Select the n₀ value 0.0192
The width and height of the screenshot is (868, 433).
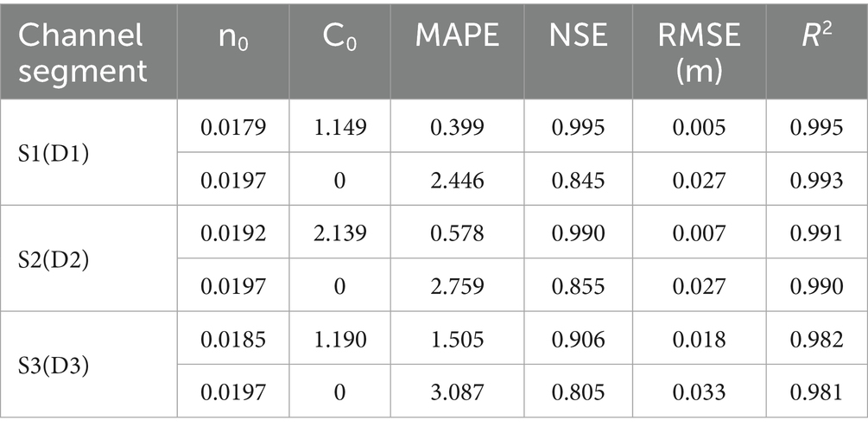pyautogui.click(x=233, y=233)
